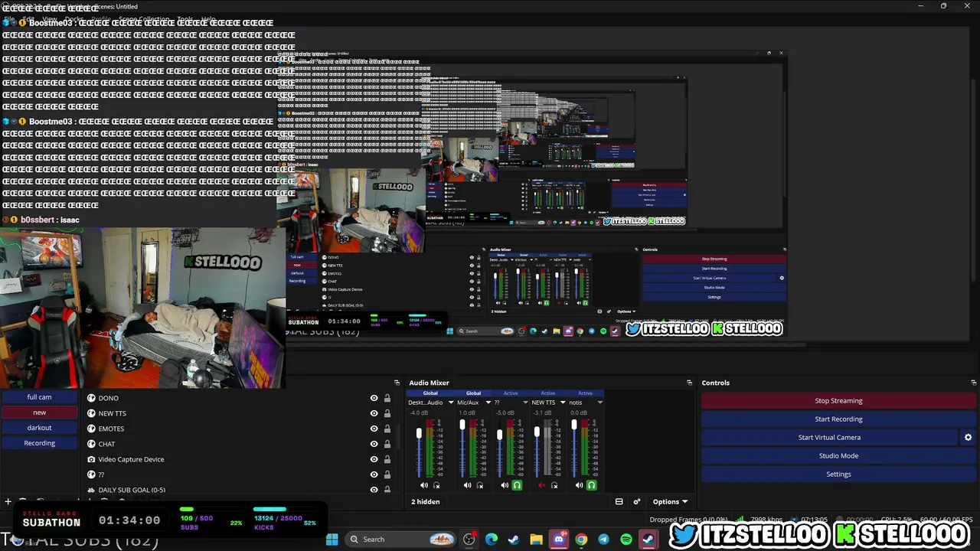Hide the NEW TTS source eye toggle
This screenshot has height=551, width=980.
click(x=374, y=413)
